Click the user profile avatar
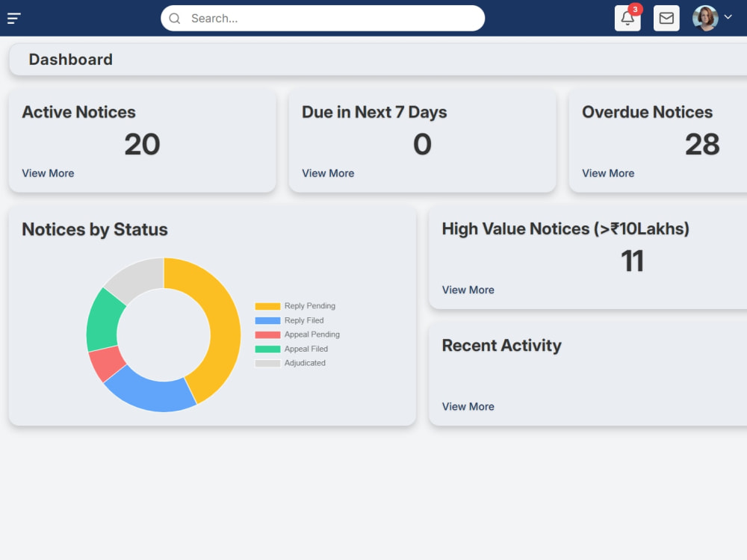 (x=705, y=19)
